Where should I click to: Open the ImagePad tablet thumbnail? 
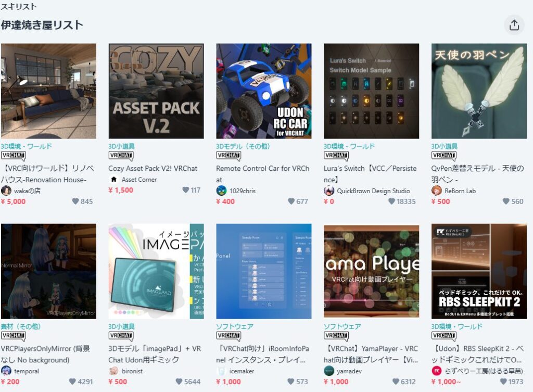(156, 271)
